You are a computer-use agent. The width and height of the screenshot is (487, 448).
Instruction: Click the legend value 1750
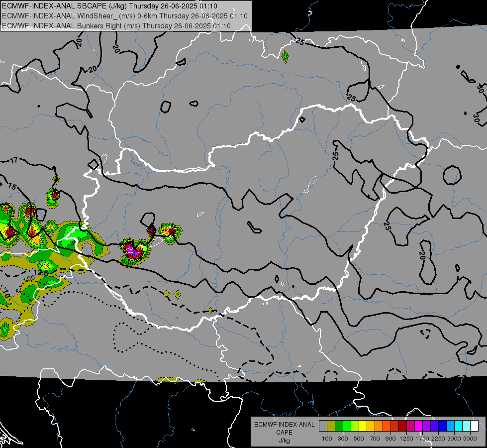coord(422,439)
